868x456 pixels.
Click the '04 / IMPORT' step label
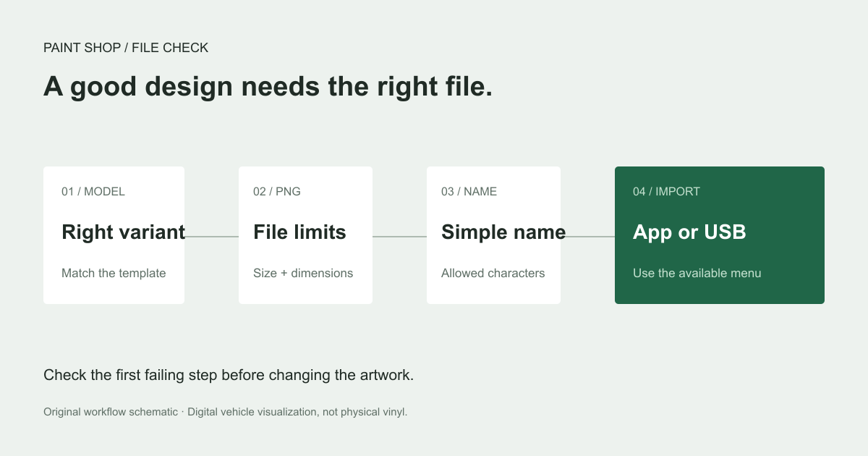[x=666, y=192]
